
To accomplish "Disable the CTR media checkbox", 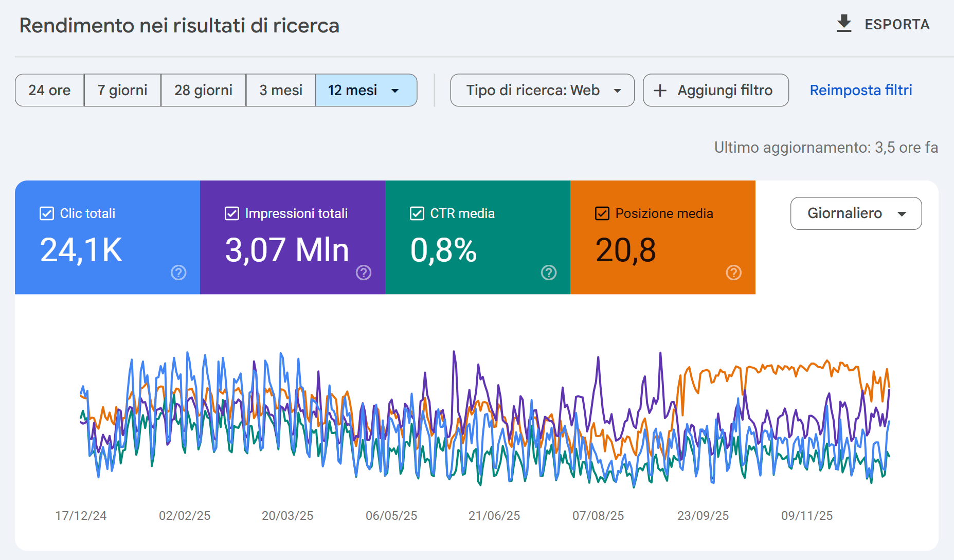I will [416, 213].
